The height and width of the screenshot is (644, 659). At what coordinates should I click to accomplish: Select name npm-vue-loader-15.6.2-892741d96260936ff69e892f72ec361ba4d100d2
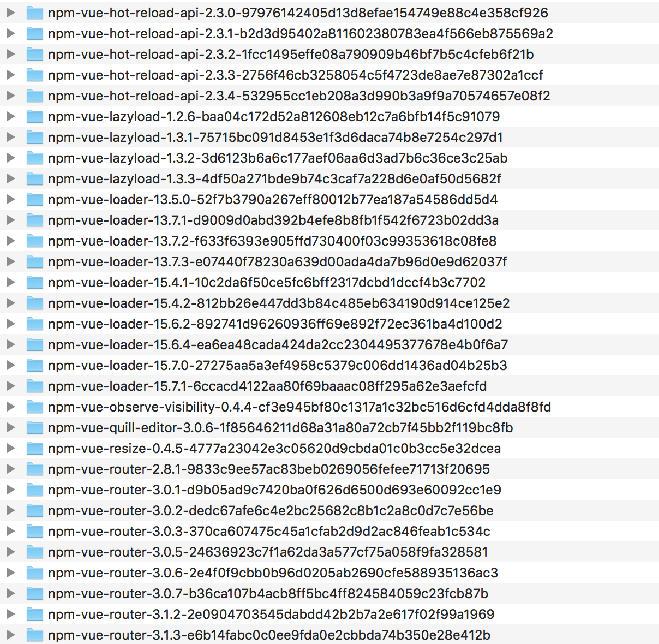[275, 324]
